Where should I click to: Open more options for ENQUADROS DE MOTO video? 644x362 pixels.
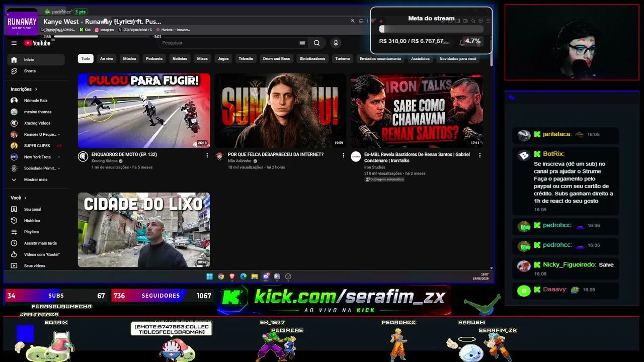(207, 155)
